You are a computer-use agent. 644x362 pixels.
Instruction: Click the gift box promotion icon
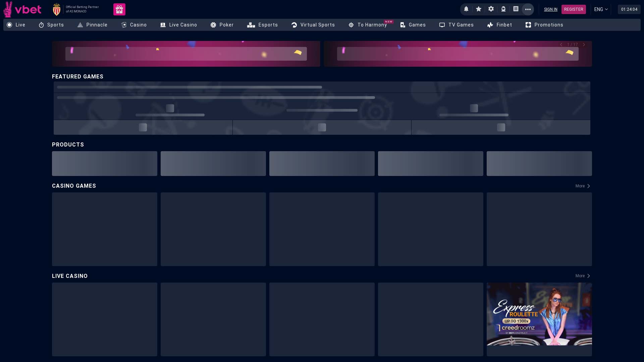[x=119, y=9]
